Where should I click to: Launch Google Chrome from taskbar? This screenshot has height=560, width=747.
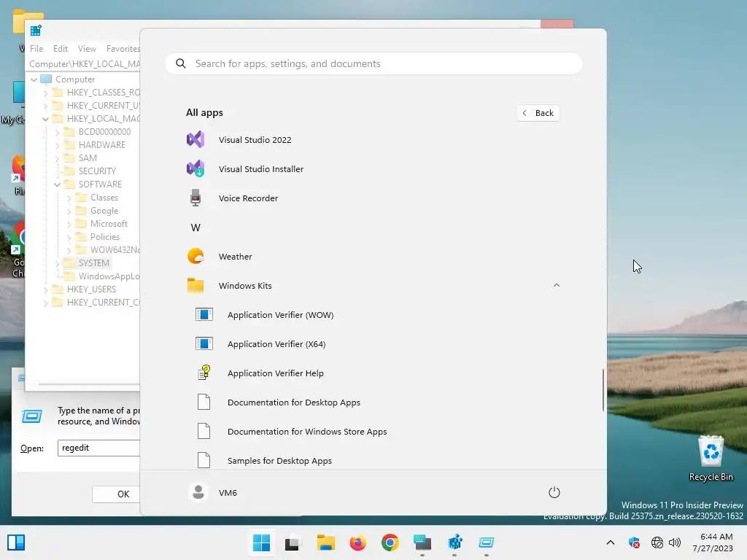click(x=390, y=542)
